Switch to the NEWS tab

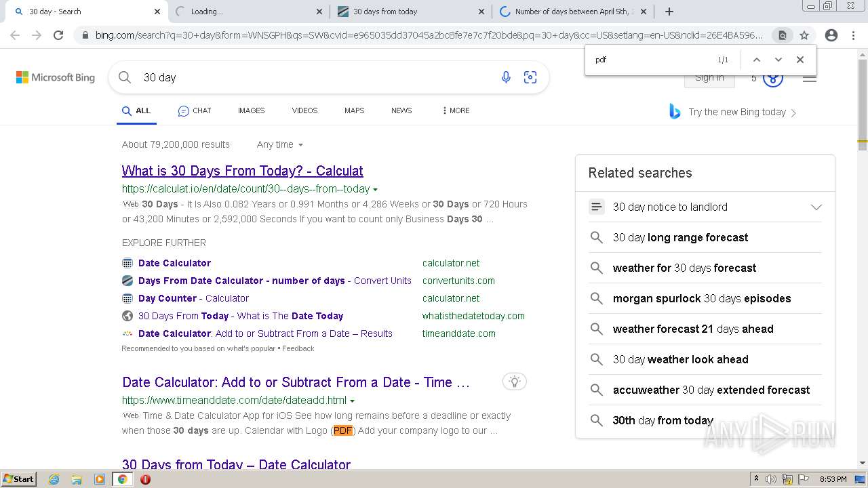click(x=401, y=110)
